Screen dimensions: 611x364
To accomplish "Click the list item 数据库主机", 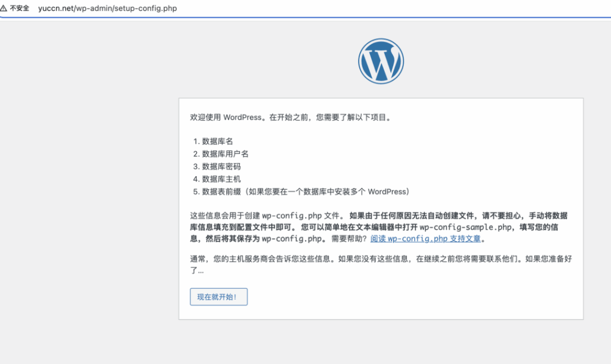I will [221, 179].
